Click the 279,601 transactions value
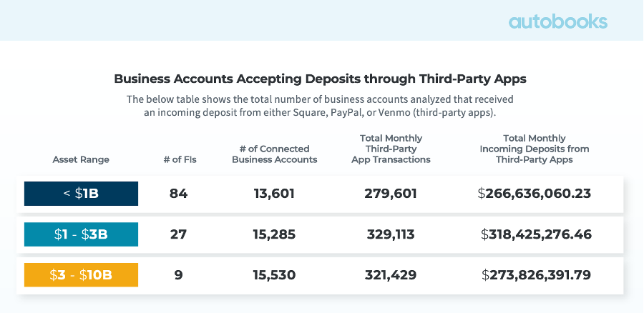 point(391,194)
